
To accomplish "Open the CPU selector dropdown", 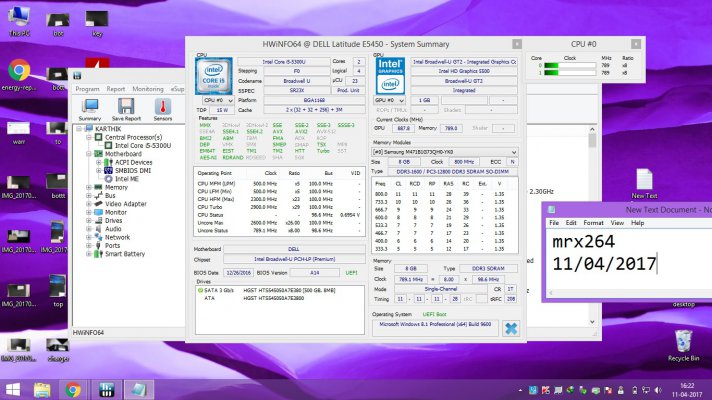I will [218, 100].
